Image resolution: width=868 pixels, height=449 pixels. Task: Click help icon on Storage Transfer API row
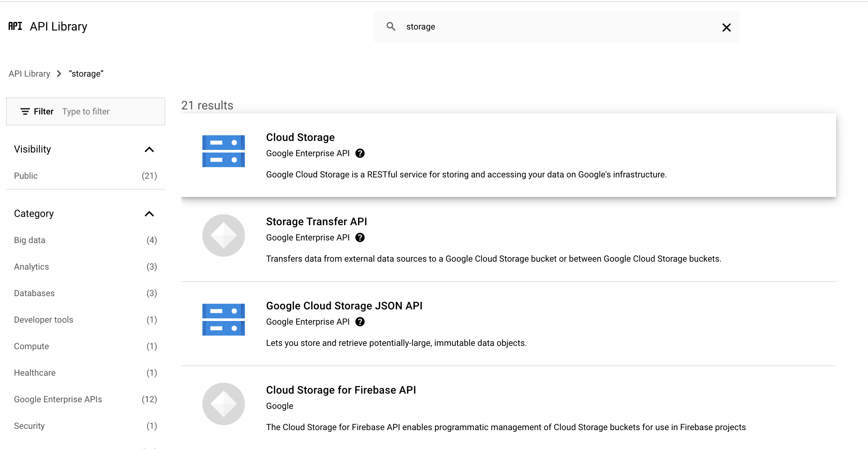[x=360, y=237]
